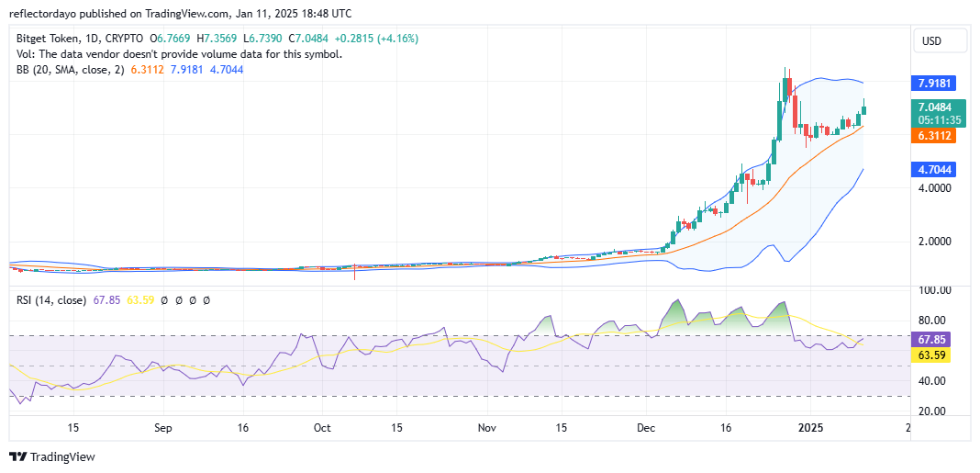
Task: Click the 80.00 RSI axis tick
Action: (934, 321)
